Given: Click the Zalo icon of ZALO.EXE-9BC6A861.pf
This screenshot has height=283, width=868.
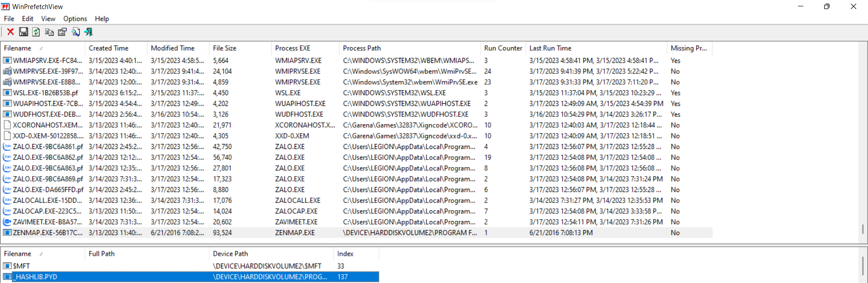Looking at the screenshot, I should click(7, 147).
